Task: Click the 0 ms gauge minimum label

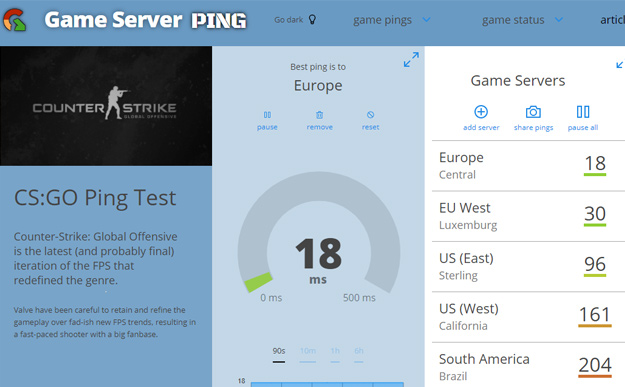Action: pos(271,298)
